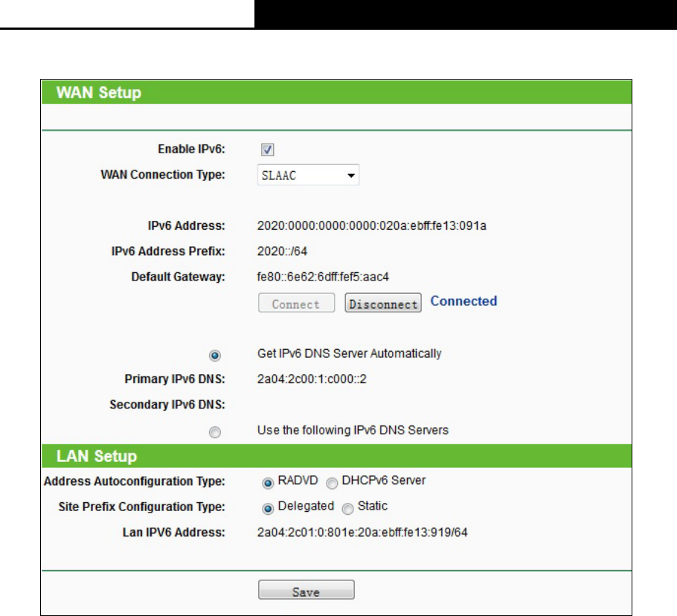Select Use the following IPv6 DNS Servers radio
Screen dimensions: 677x616
click(x=214, y=432)
